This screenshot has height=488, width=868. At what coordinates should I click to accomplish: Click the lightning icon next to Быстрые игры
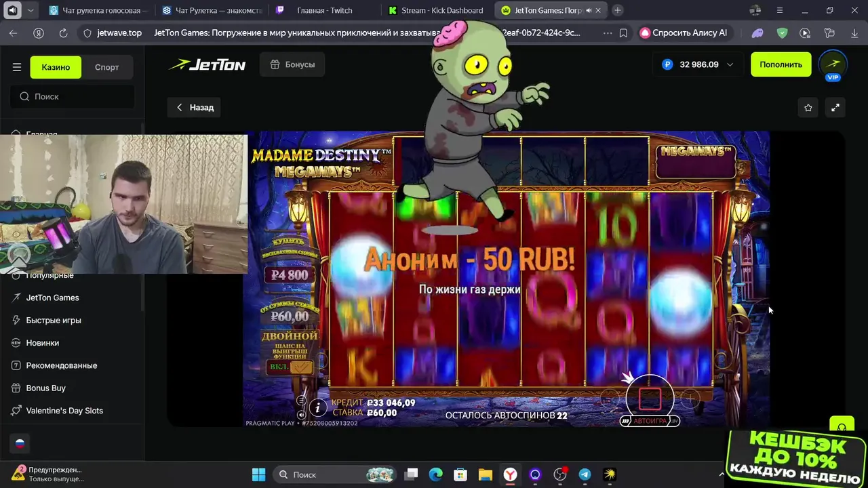pos(16,320)
